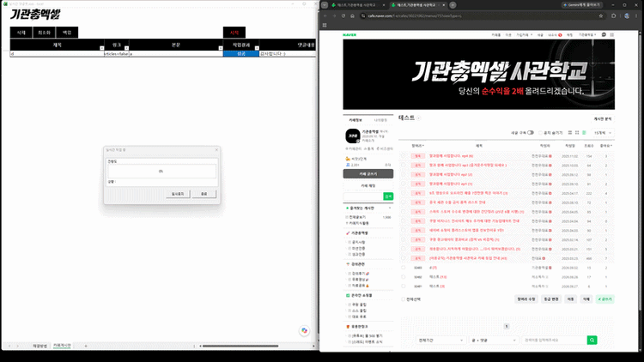Add a new sheet with the plus icon
Image resolution: width=644 pixels, height=362 pixels.
pyautogui.click(x=86, y=346)
